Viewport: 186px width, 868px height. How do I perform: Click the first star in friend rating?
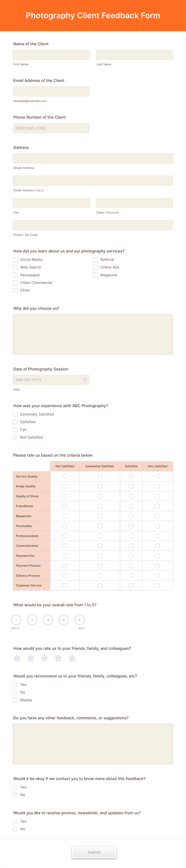[x=17, y=658]
